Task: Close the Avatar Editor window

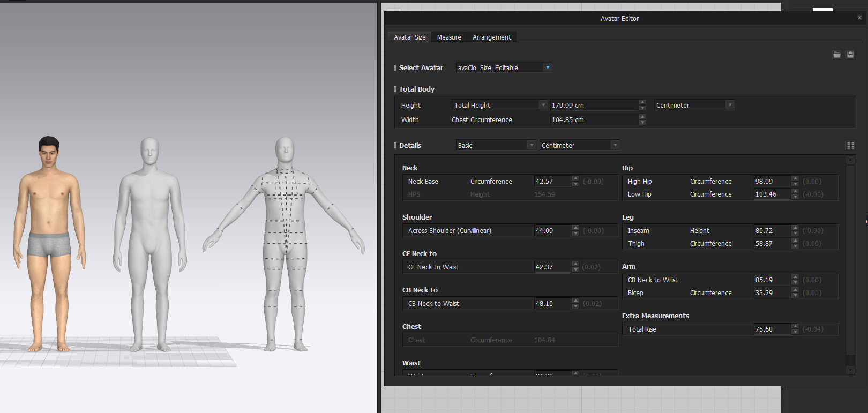Action: point(859,18)
